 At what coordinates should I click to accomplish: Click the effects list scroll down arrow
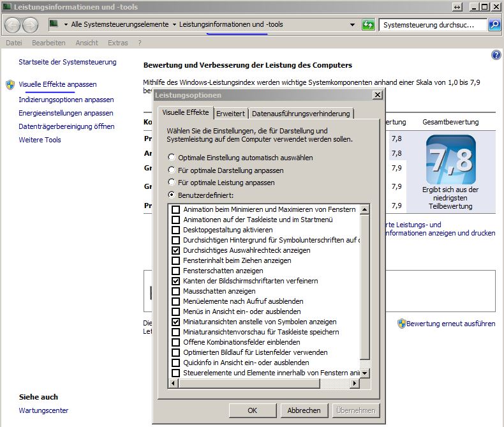[x=364, y=373]
